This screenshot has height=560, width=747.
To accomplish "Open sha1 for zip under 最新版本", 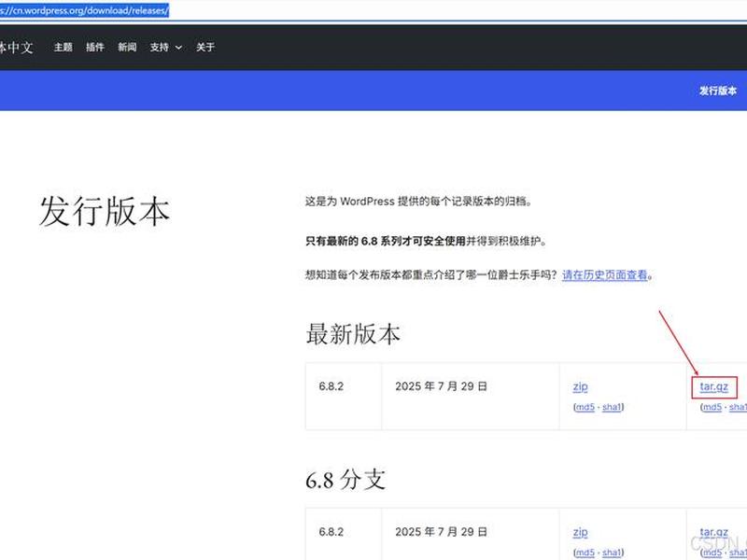I will (x=612, y=407).
